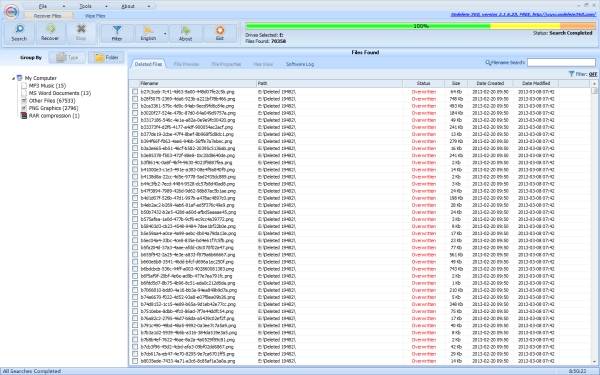The height and width of the screenshot is (375, 600).
Task: Open the English language dropdown arrow
Action: [x=165, y=34]
